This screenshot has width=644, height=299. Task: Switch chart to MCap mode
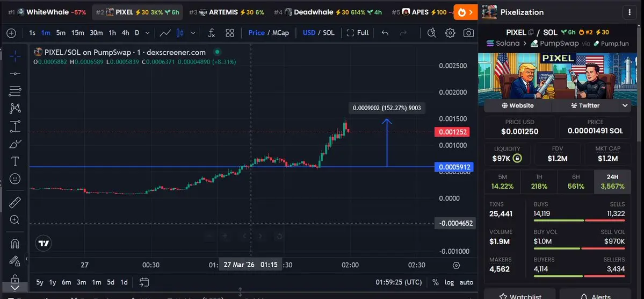tap(280, 33)
